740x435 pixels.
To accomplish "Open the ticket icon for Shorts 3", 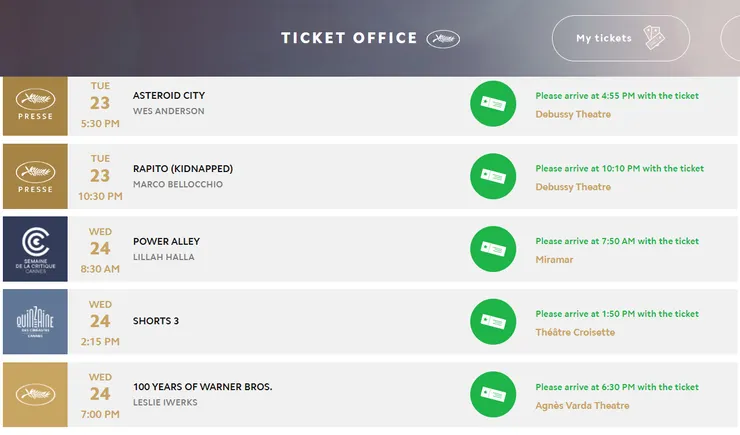I will [493, 321].
